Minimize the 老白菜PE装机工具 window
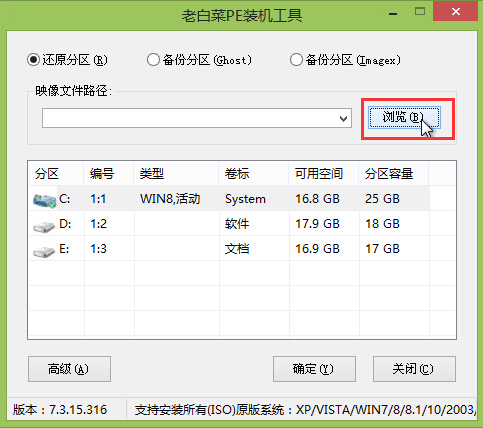The height and width of the screenshot is (428, 483). tap(393, 13)
